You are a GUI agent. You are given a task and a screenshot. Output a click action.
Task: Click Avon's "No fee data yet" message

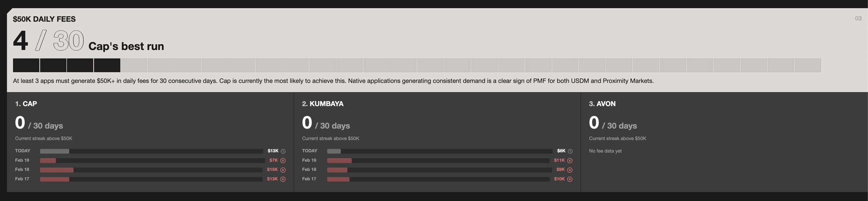click(605, 151)
